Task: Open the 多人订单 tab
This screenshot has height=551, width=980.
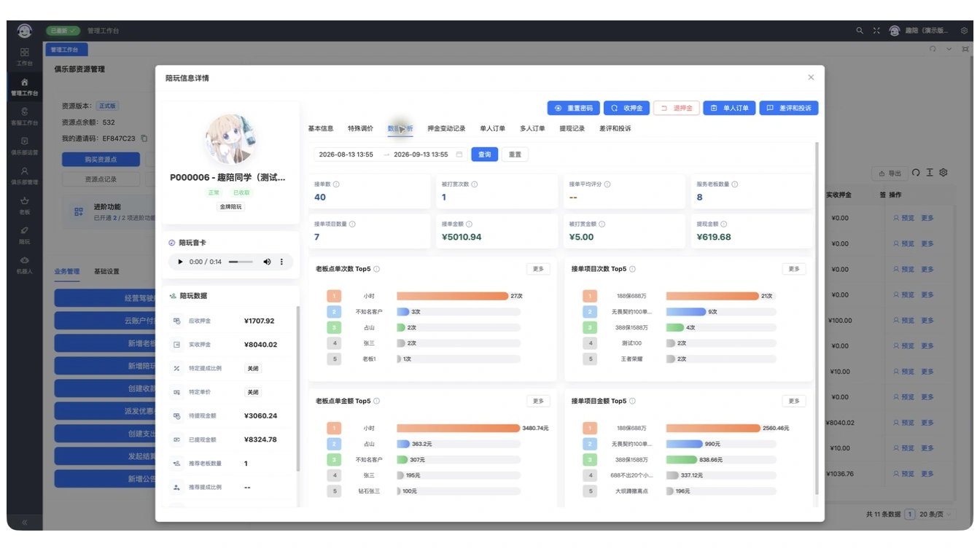Action: click(532, 129)
